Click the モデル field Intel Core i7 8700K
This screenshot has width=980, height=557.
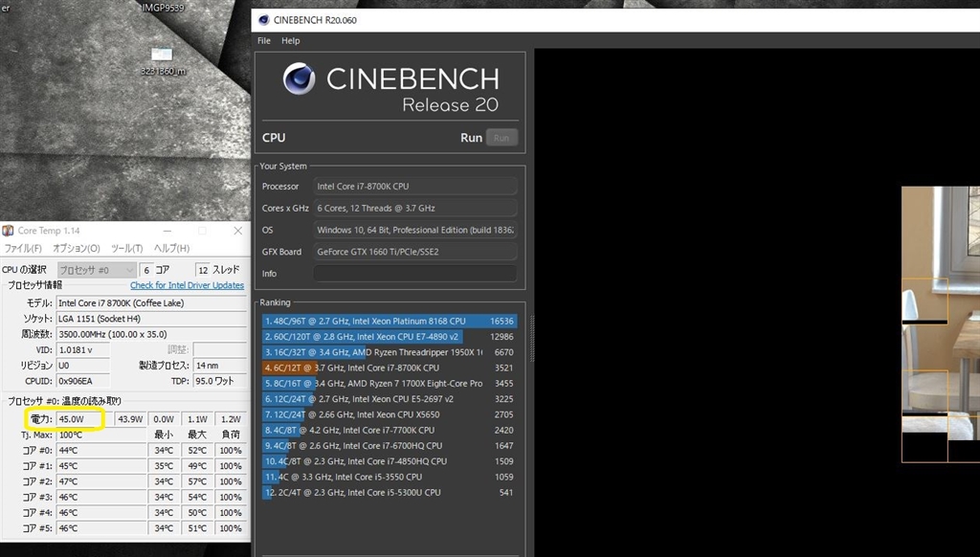[x=151, y=303]
